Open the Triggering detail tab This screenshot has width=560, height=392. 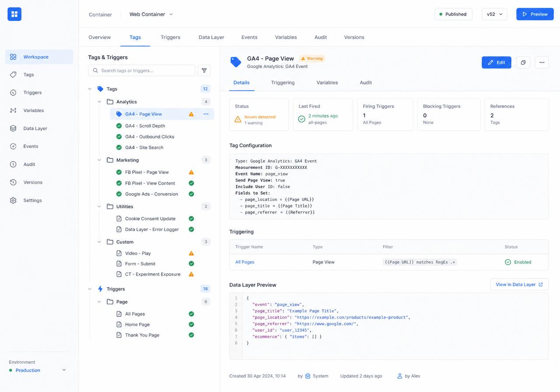[x=283, y=83]
